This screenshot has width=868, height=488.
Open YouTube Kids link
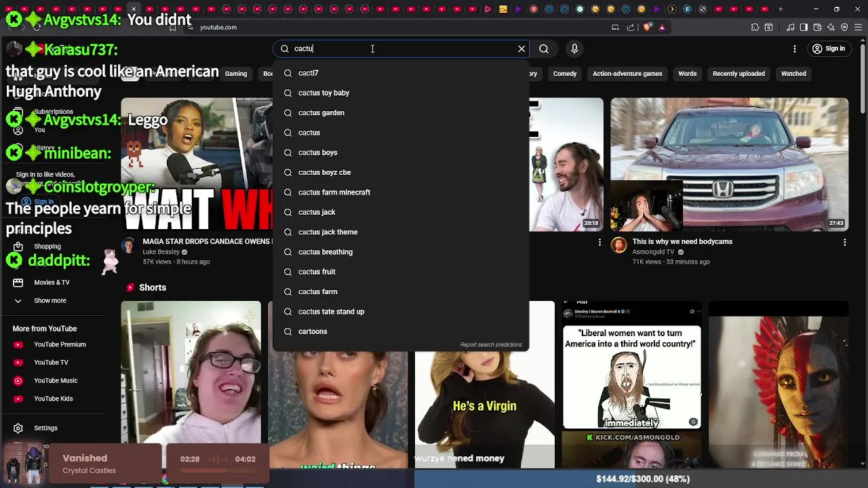pos(53,399)
